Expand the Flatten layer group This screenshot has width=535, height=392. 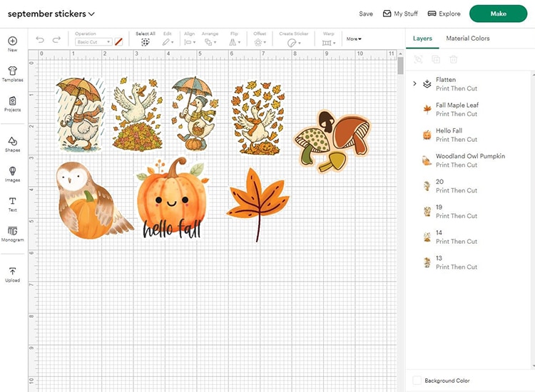click(x=414, y=83)
